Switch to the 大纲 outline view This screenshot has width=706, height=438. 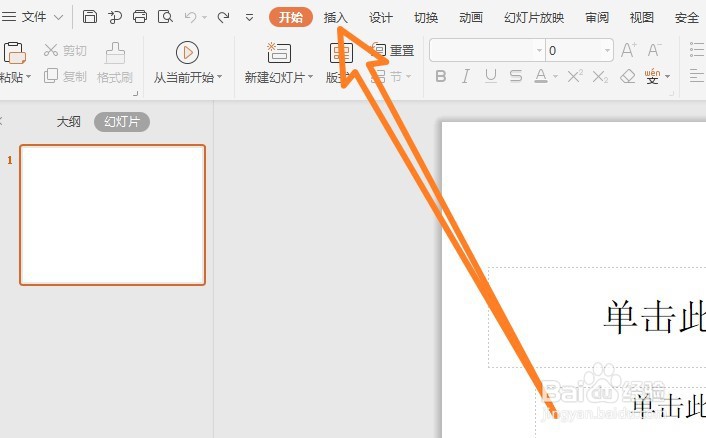click(68, 122)
